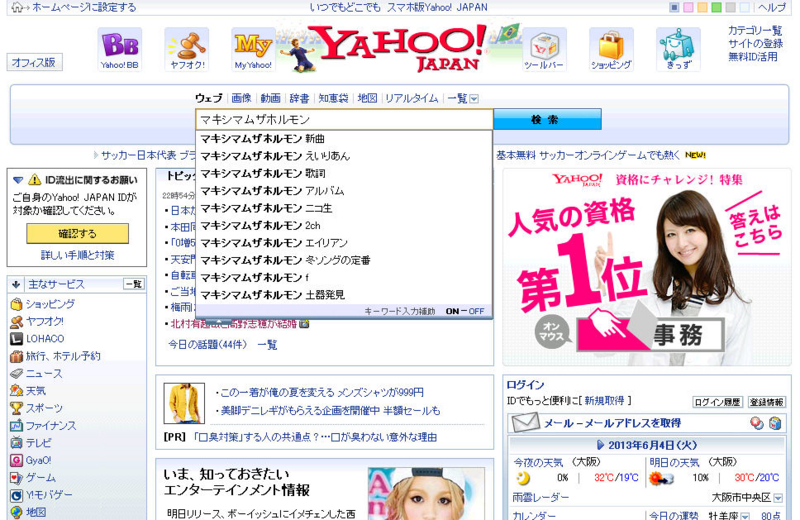Image resolution: width=800 pixels, height=520 pixels.
Task: Click the 事務 button in the banner
Action: [651, 334]
